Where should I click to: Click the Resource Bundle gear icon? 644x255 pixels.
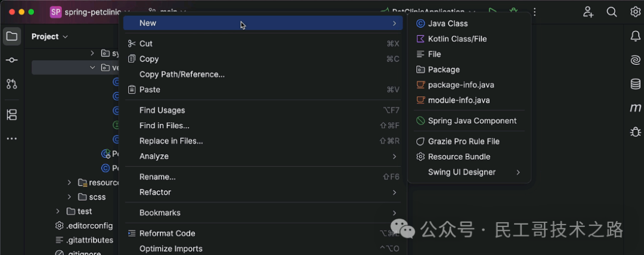[x=420, y=157]
